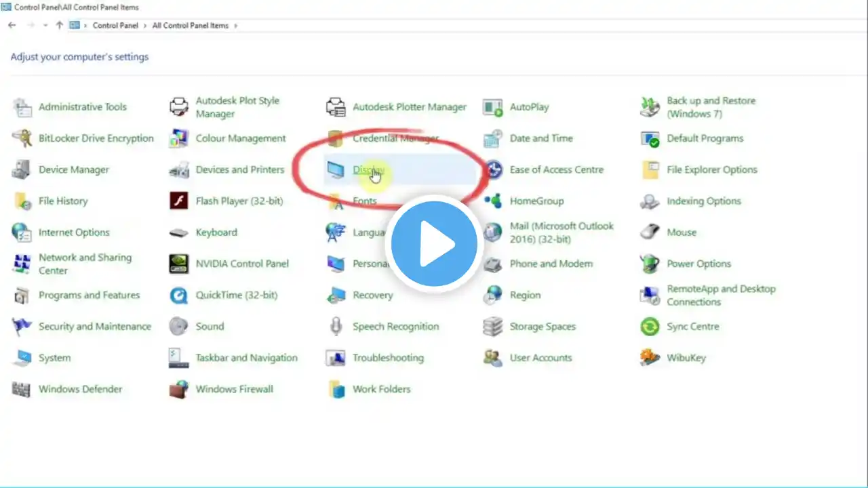Screen dimensions: 868x488
Task: Open Mail (Microsoft Outlook 2016) link
Action: point(561,232)
